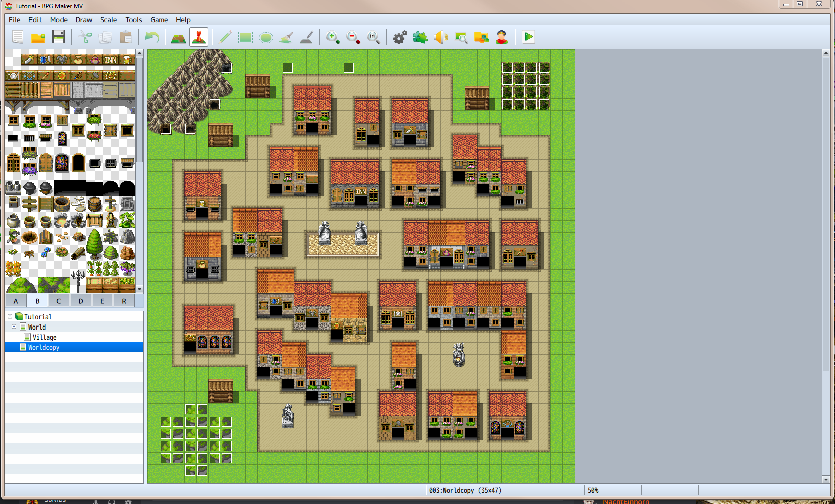Click the Copy icon in the toolbar
The width and height of the screenshot is (835, 504).
[105, 37]
